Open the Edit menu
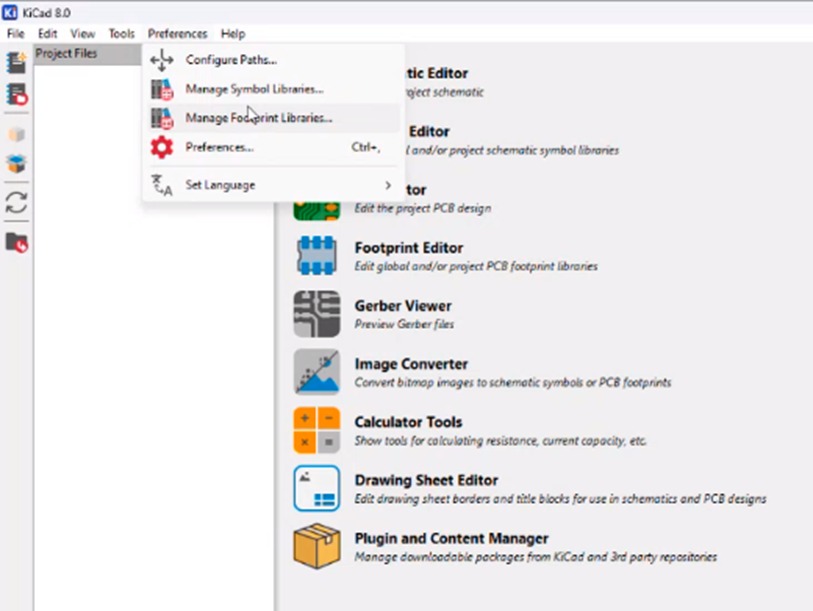 47,34
